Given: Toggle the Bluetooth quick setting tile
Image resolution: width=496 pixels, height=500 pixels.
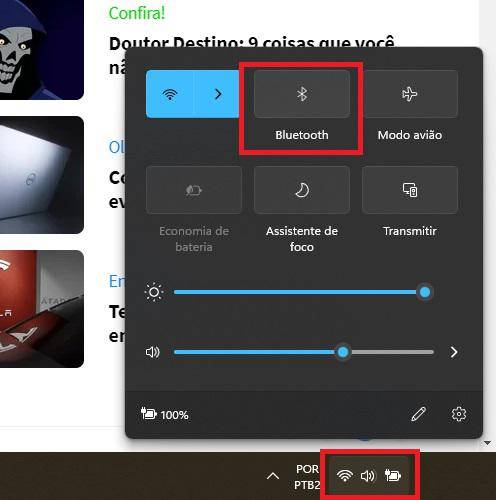Looking at the screenshot, I should 302,94.
